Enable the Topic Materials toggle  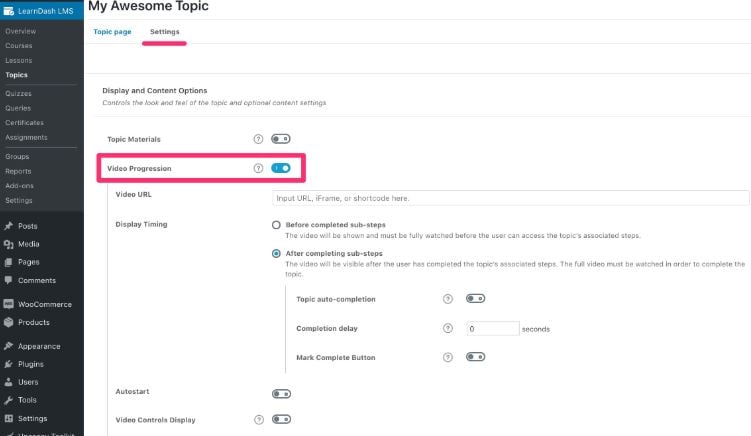pyautogui.click(x=281, y=139)
